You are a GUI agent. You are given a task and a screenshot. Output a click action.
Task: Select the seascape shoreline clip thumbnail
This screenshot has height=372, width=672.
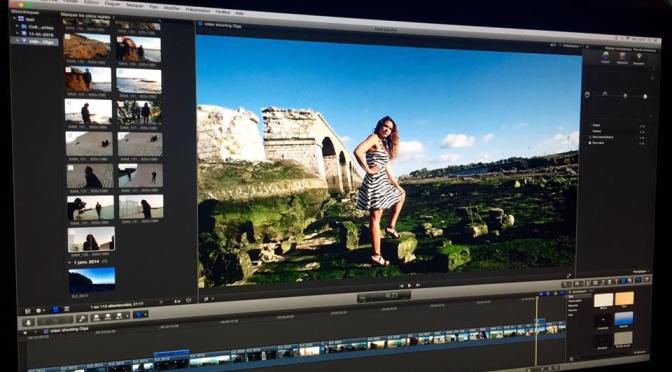(x=139, y=81)
